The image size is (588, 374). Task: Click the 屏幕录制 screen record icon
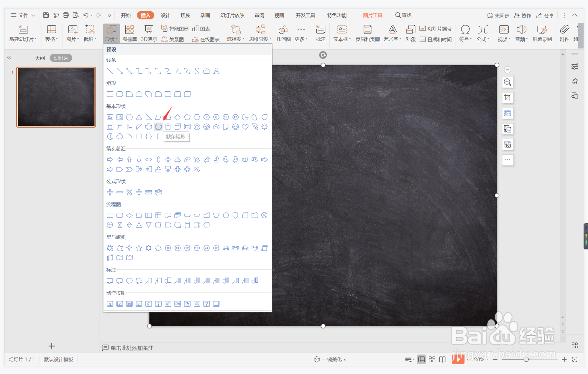pos(542,33)
